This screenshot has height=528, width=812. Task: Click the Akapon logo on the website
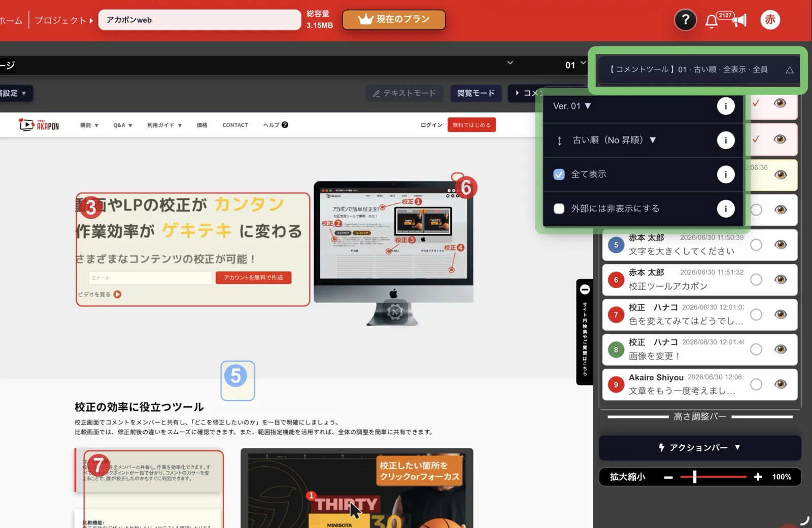tap(39, 125)
